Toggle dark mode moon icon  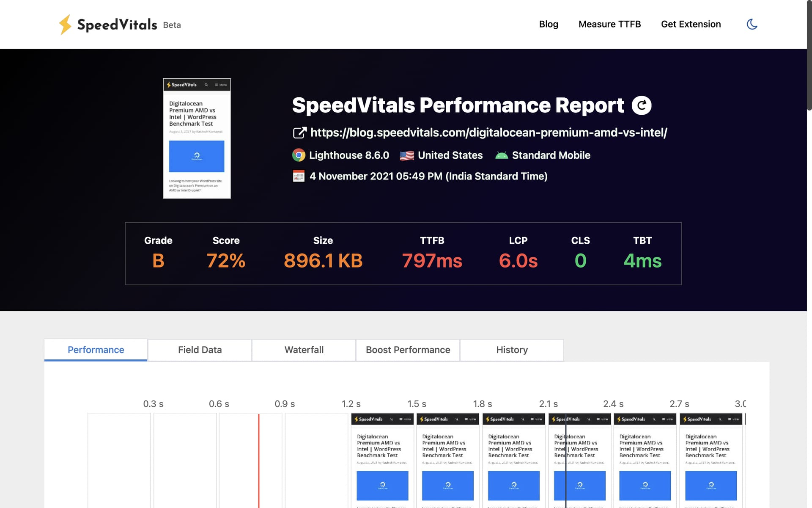point(752,23)
